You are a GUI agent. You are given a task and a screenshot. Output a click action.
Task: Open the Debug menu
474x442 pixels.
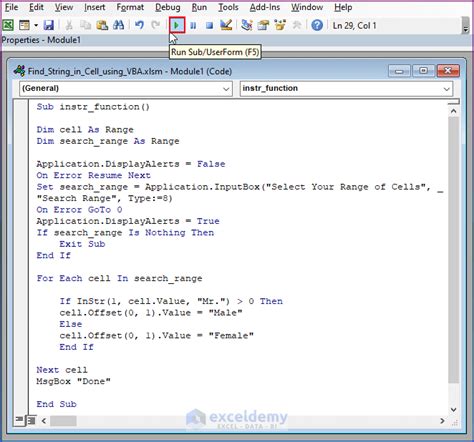(x=168, y=7)
